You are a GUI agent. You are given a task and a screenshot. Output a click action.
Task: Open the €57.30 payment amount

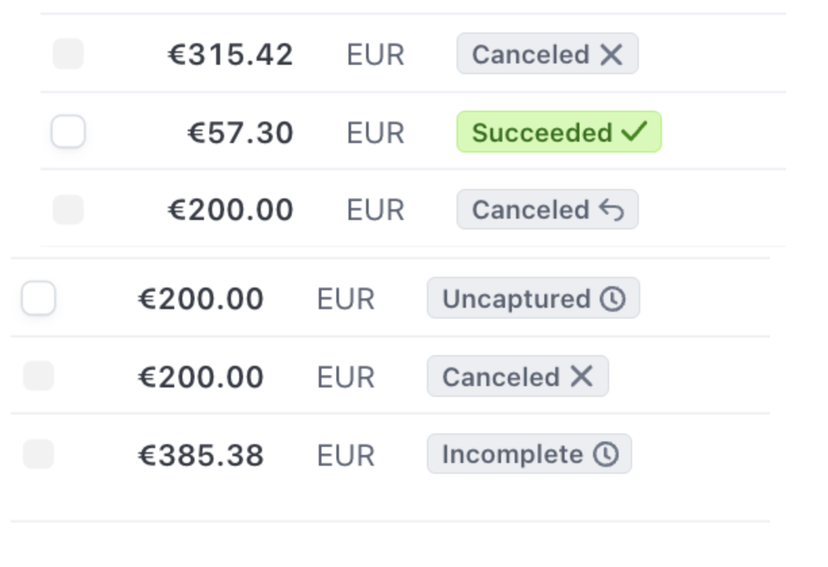click(x=240, y=133)
